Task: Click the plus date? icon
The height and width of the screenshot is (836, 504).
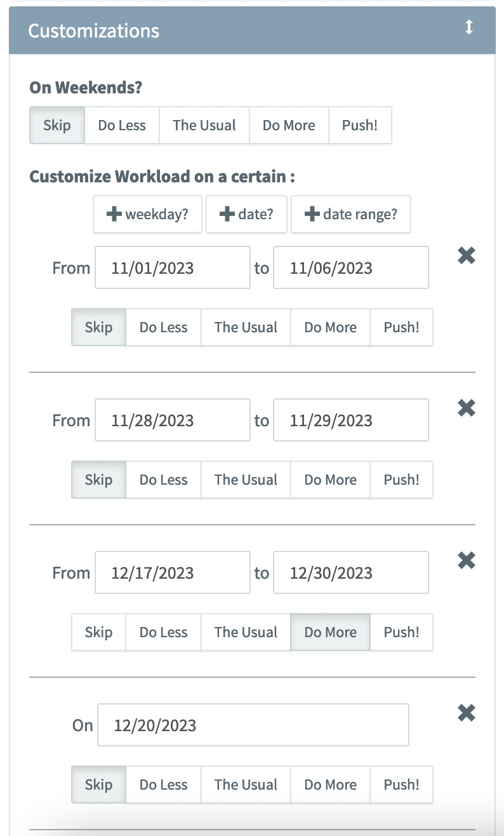Action: point(246,214)
